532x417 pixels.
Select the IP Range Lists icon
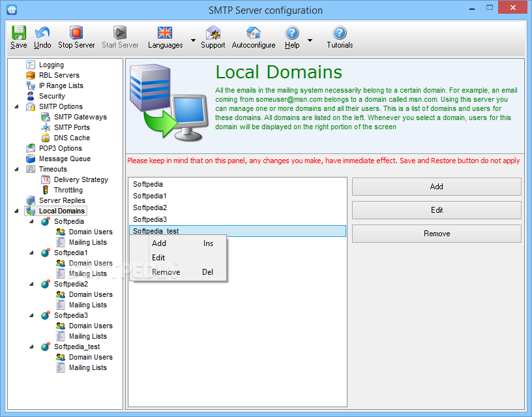(x=31, y=85)
